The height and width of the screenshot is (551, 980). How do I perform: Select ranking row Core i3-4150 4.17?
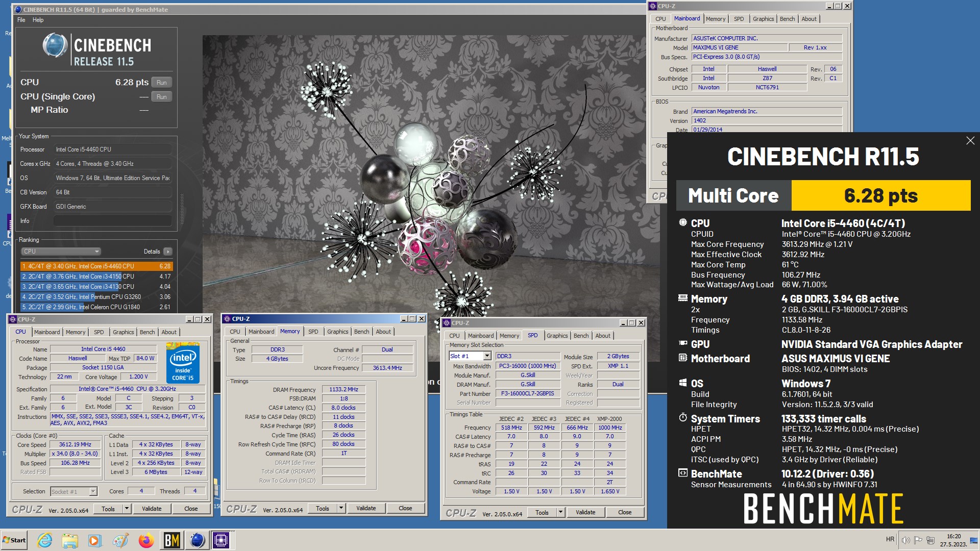(96, 277)
